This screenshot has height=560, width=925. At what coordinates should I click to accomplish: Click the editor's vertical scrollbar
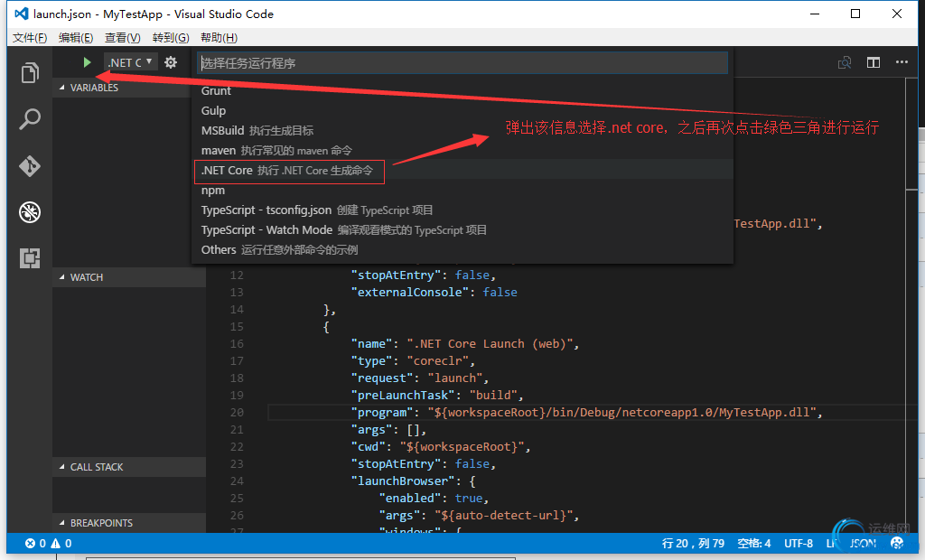tap(912, 303)
